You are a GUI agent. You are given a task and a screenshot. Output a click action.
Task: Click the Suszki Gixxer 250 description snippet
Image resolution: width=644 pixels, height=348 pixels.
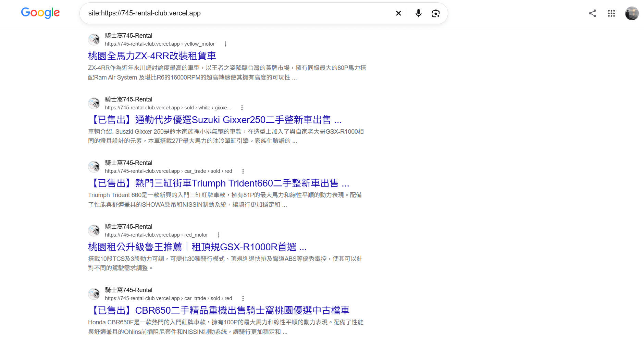coord(226,136)
